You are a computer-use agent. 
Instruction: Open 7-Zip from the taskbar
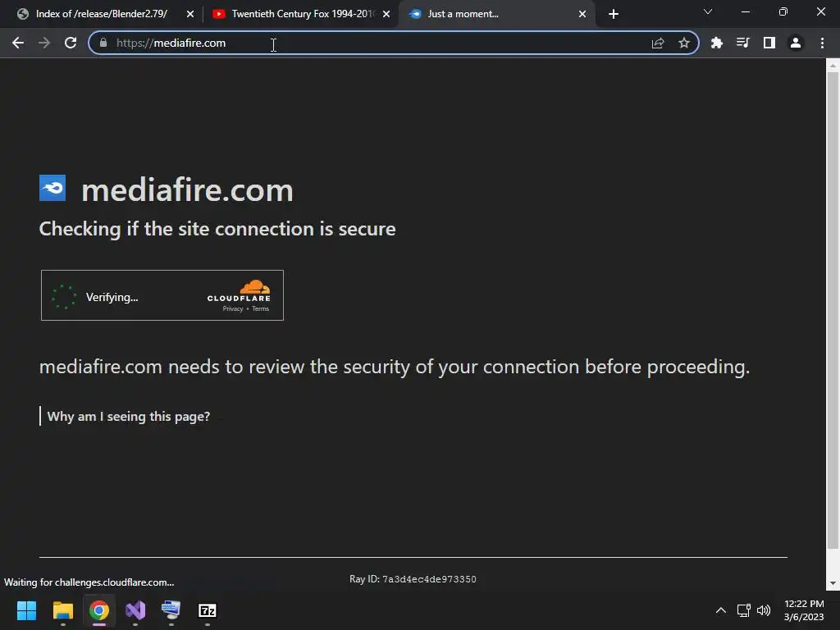point(208,610)
